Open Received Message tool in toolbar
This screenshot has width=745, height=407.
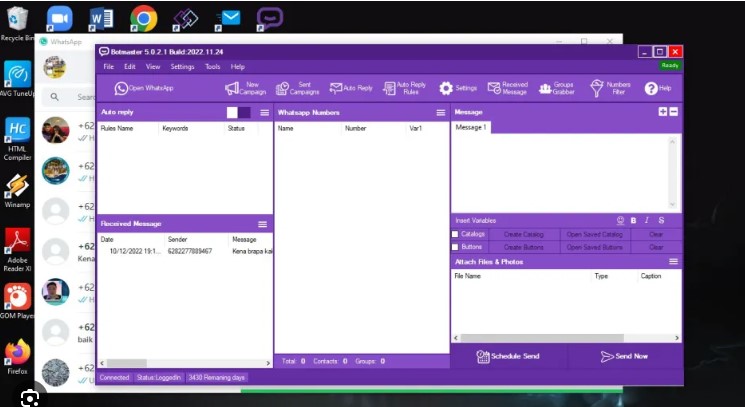pyautogui.click(x=507, y=88)
